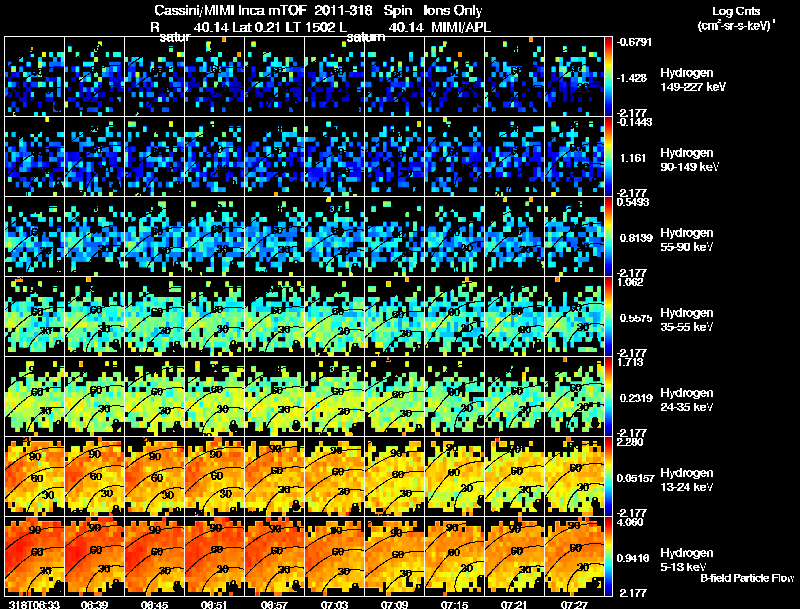Click the Ions Only title text

coord(453,10)
